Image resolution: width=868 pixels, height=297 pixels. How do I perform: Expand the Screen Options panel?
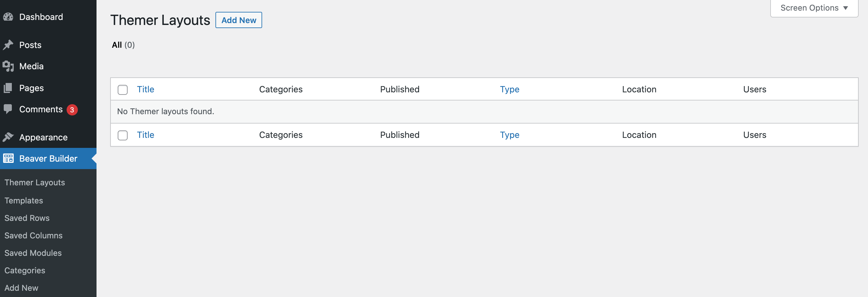814,7
